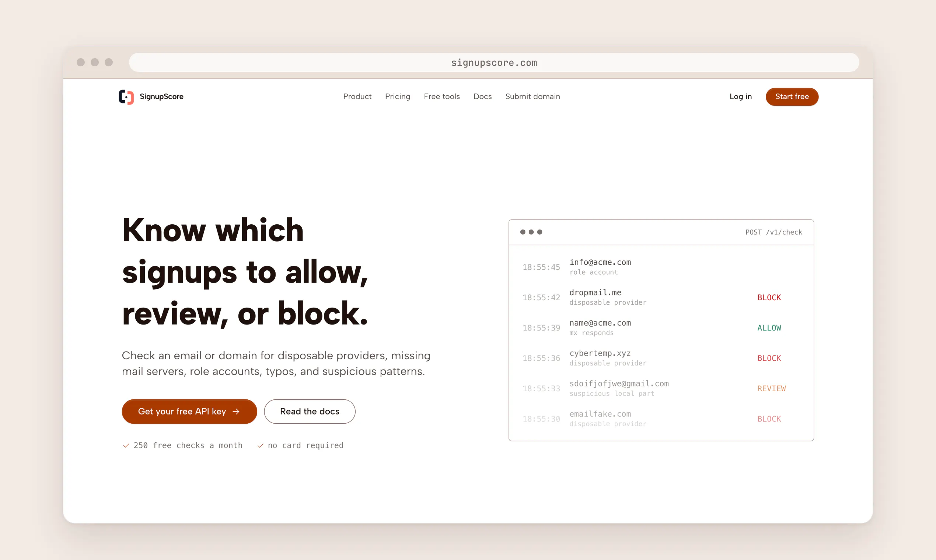Click the first dot in the API panel header
The height and width of the screenshot is (560, 936).
(522, 232)
